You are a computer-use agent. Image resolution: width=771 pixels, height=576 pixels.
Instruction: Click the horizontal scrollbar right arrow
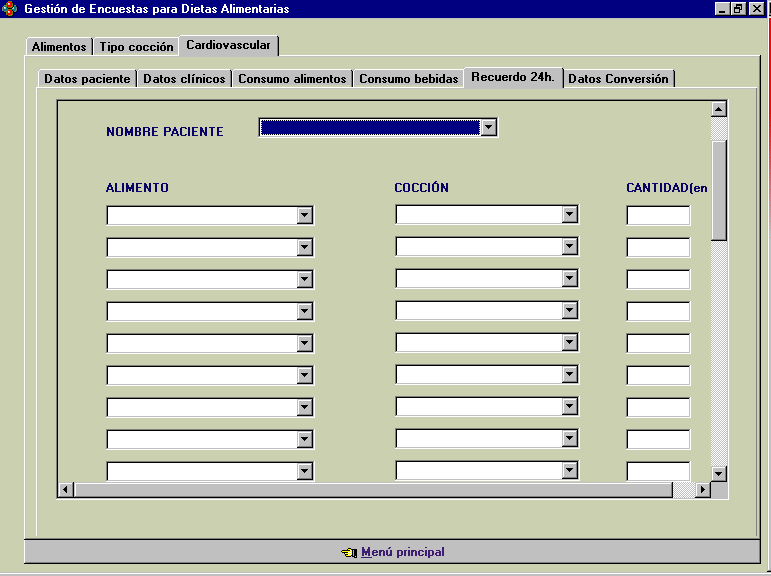click(x=702, y=490)
